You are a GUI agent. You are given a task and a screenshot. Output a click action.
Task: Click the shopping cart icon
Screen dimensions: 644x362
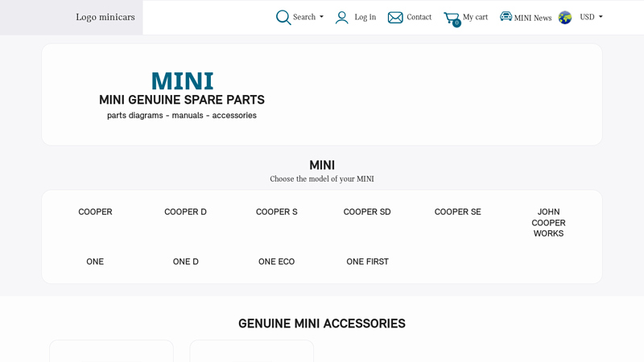tap(452, 19)
